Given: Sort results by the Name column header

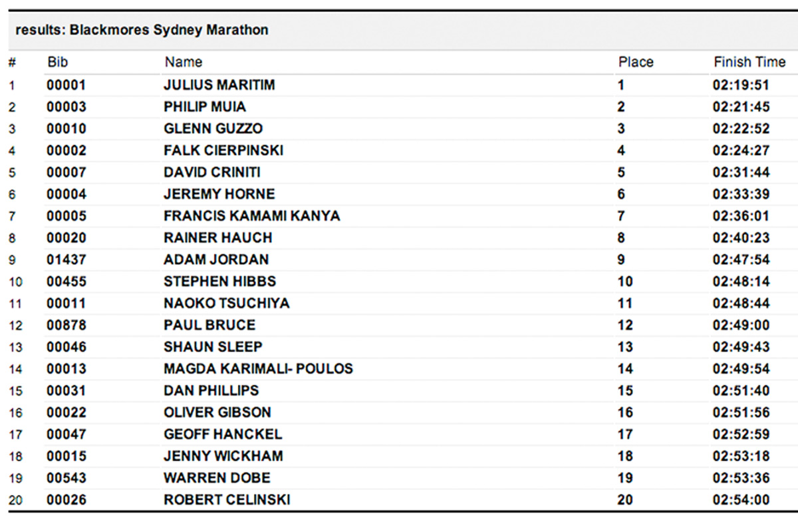Looking at the screenshot, I should [x=184, y=63].
